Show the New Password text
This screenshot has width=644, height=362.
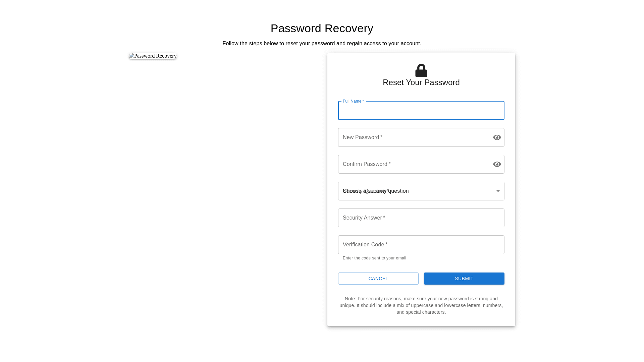point(497,137)
